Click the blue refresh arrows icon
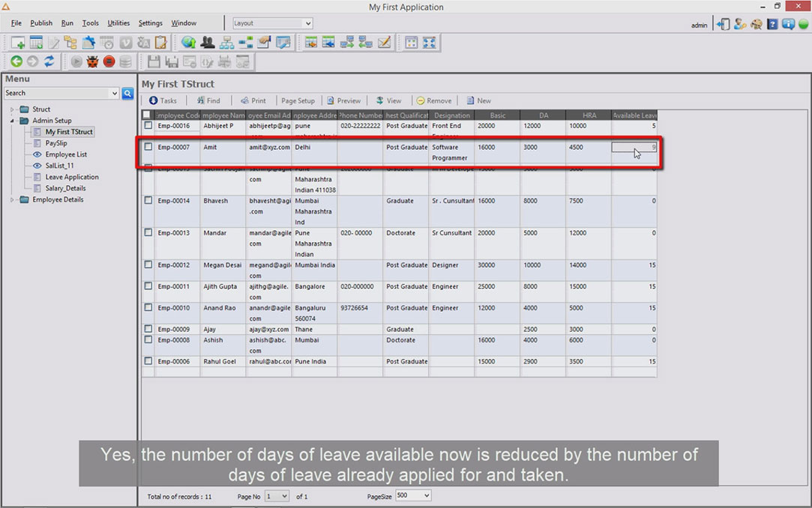 (49, 61)
